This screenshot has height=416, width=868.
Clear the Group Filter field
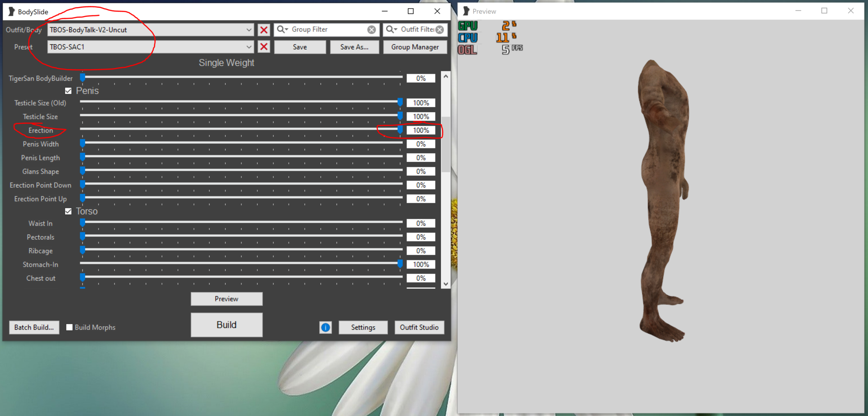click(x=372, y=29)
